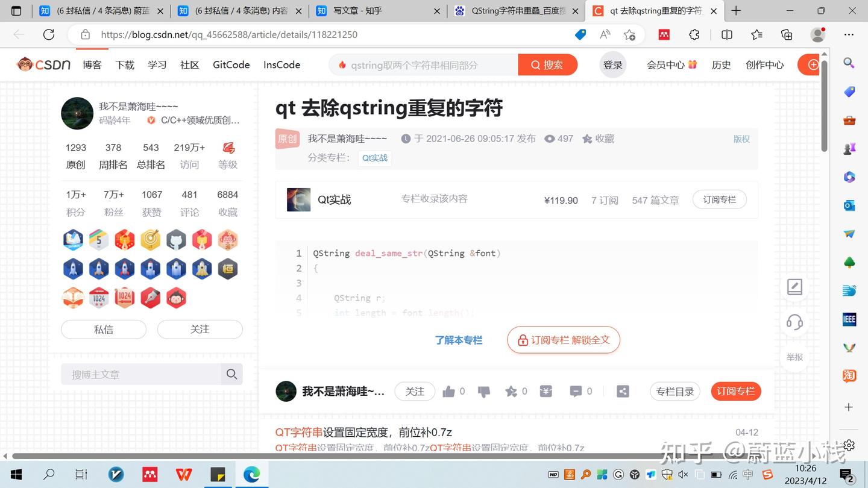Open the Taobao icon in the Edge sidebar

(849, 375)
